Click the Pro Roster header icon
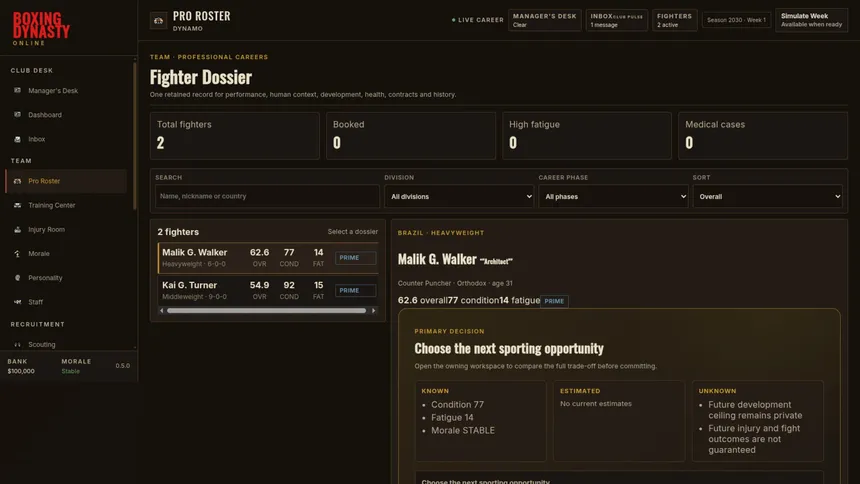The image size is (860, 484). pyautogui.click(x=159, y=21)
